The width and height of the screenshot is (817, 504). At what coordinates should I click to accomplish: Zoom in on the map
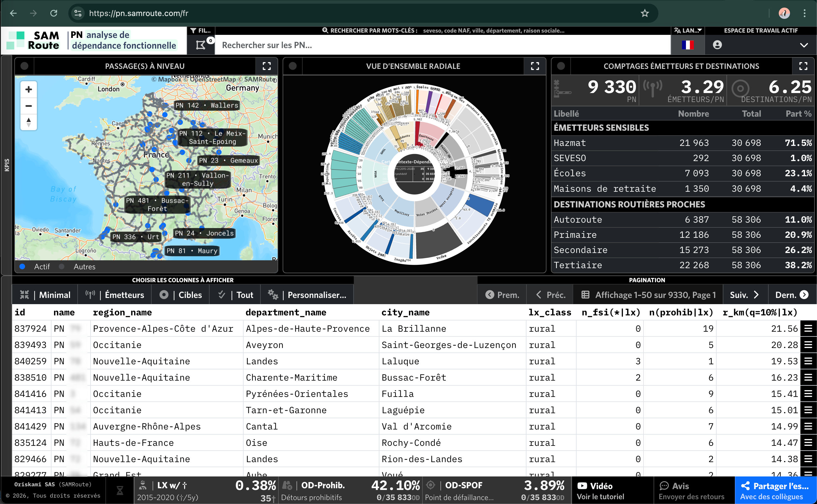(29, 89)
